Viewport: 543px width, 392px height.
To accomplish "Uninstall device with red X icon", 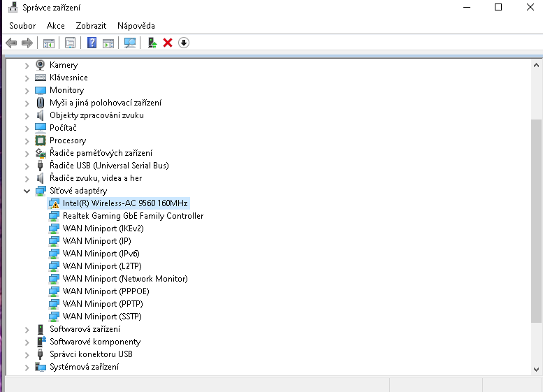I will [168, 43].
